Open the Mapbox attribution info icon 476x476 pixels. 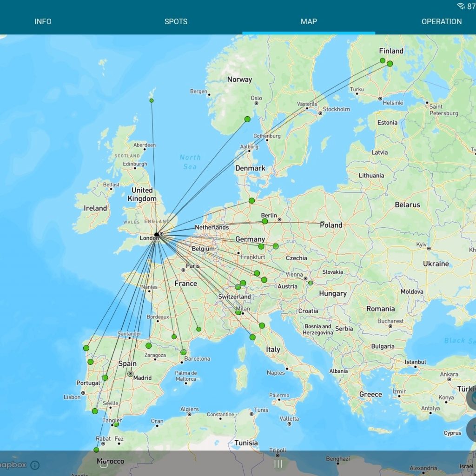pyautogui.click(x=35, y=465)
